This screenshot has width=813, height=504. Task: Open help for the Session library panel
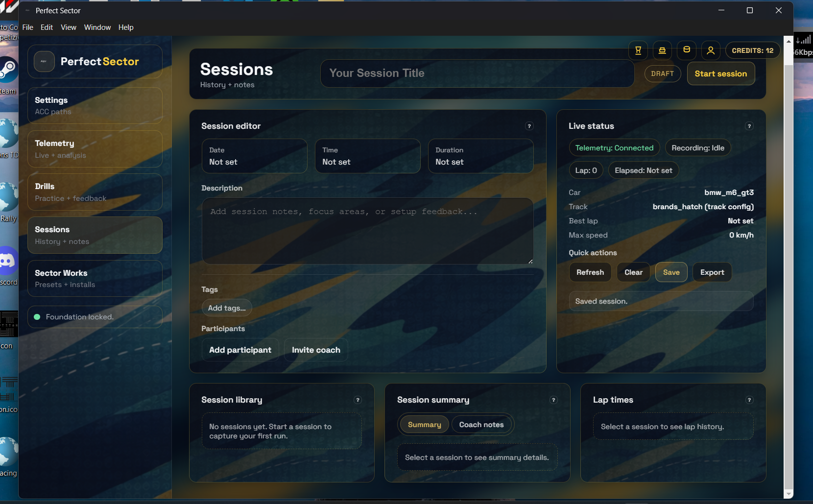click(358, 400)
